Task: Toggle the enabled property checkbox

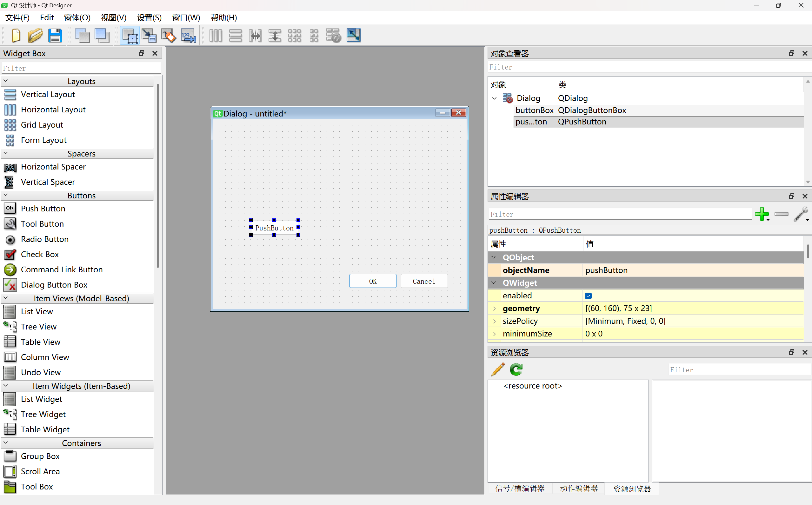Action: (589, 296)
